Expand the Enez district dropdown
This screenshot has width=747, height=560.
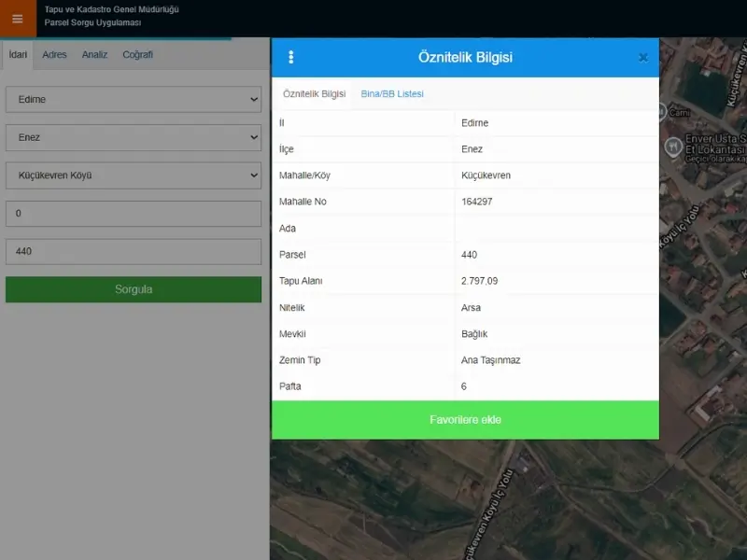click(x=134, y=137)
